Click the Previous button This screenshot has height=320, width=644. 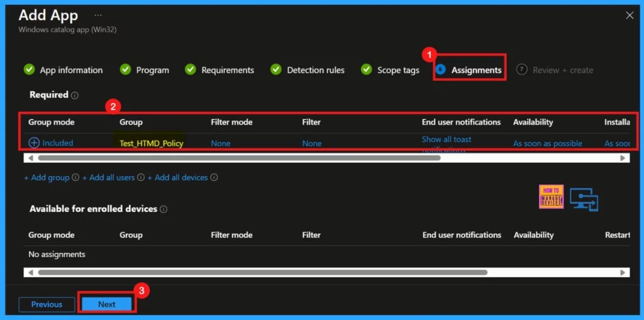[x=47, y=304]
